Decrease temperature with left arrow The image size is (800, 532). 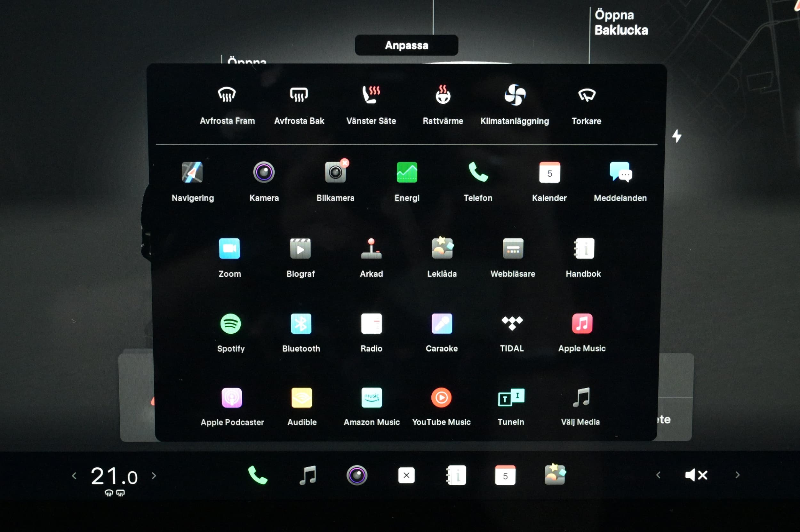click(x=74, y=476)
